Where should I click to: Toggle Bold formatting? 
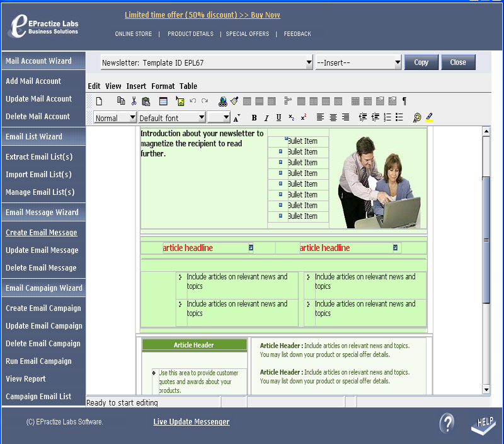click(254, 118)
